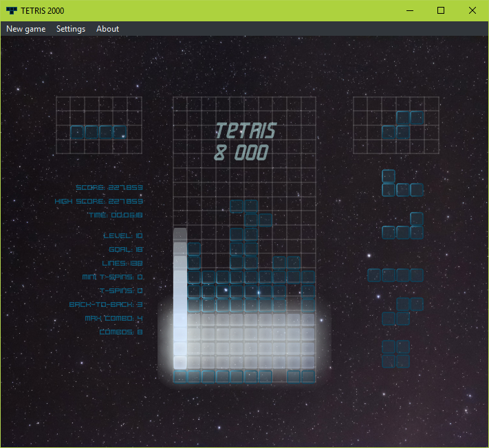The height and width of the screenshot is (448, 489).
Task: Click the 'SCORE: 227859' readout
Action: click(x=109, y=187)
